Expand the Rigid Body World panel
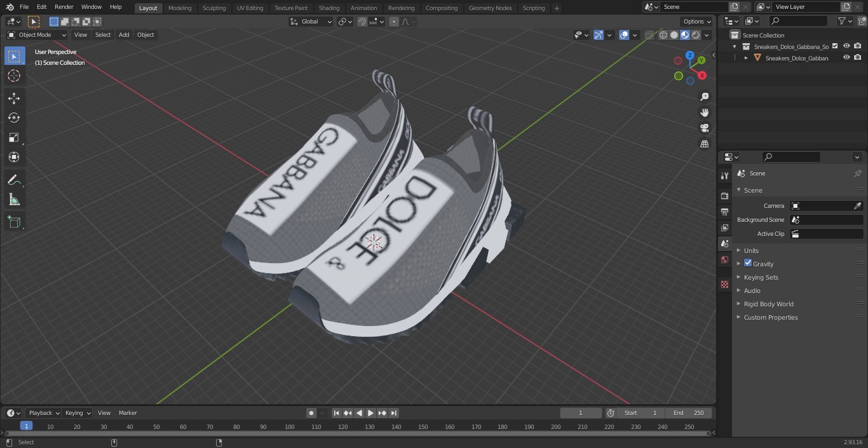The height and width of the screenshot is (448, 868). (x=768, y=304)
